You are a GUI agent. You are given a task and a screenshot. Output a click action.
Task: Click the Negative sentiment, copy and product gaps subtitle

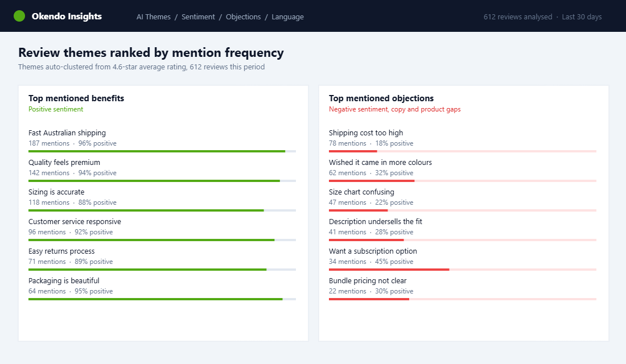point(395,109)
